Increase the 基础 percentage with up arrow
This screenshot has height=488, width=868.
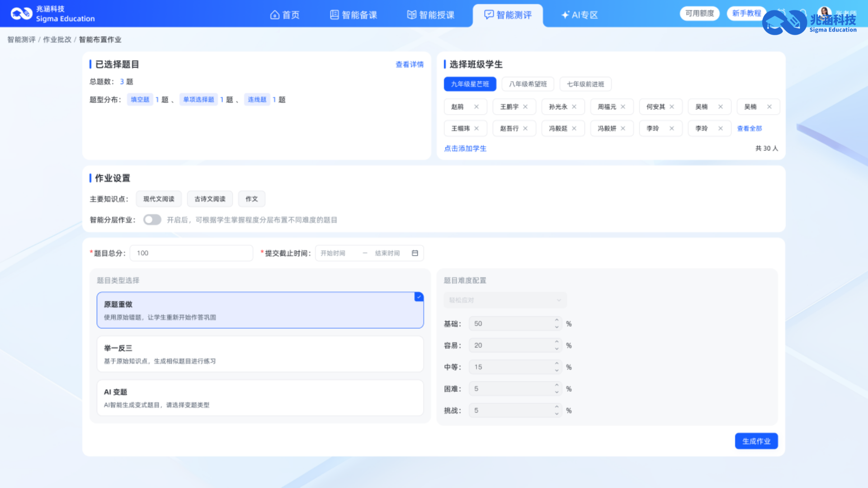click(x=557, y=320)
